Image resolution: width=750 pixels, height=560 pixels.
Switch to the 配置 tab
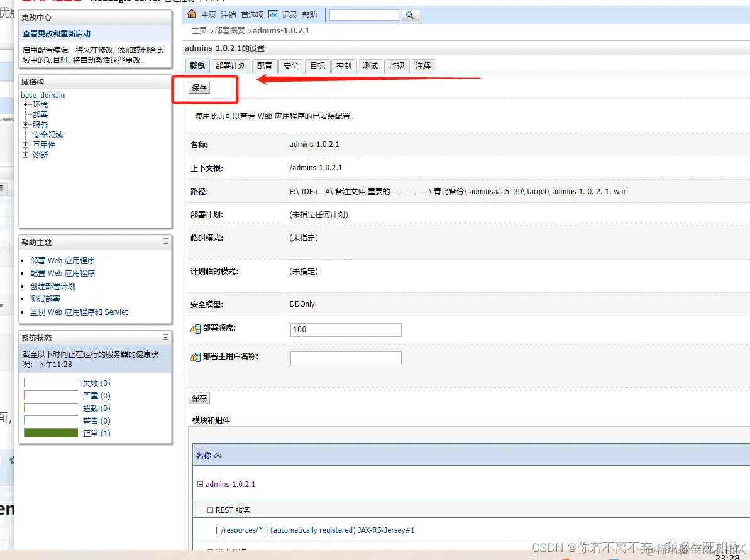click(265, 65)
